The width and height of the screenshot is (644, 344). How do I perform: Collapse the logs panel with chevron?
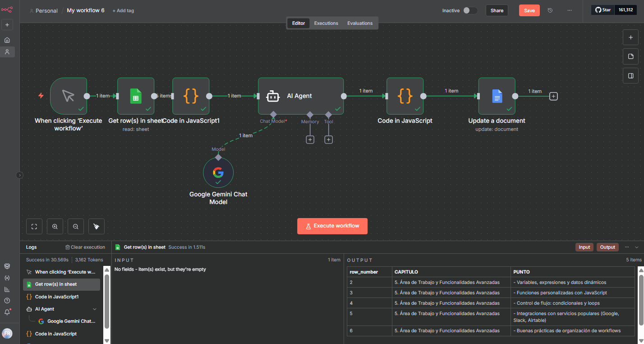(x=637, y=247)
